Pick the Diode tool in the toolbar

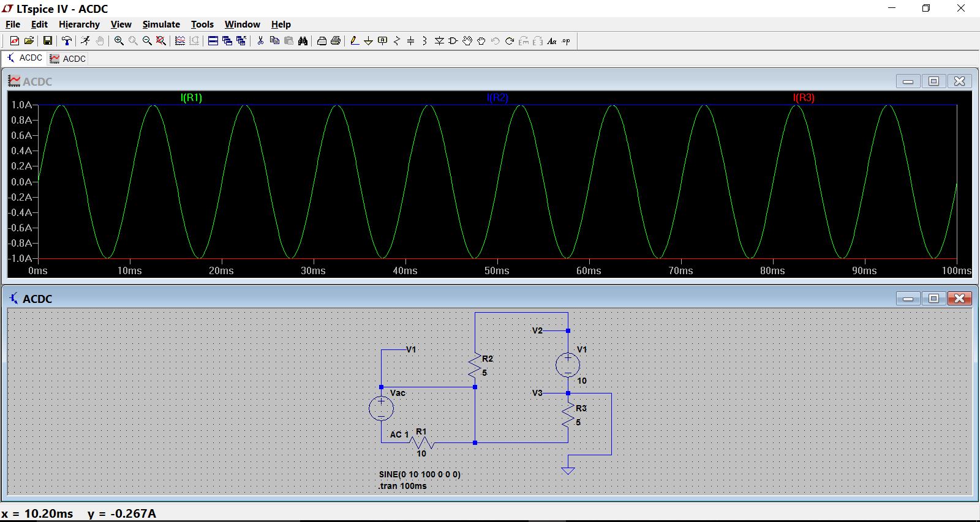pos(439,41)
